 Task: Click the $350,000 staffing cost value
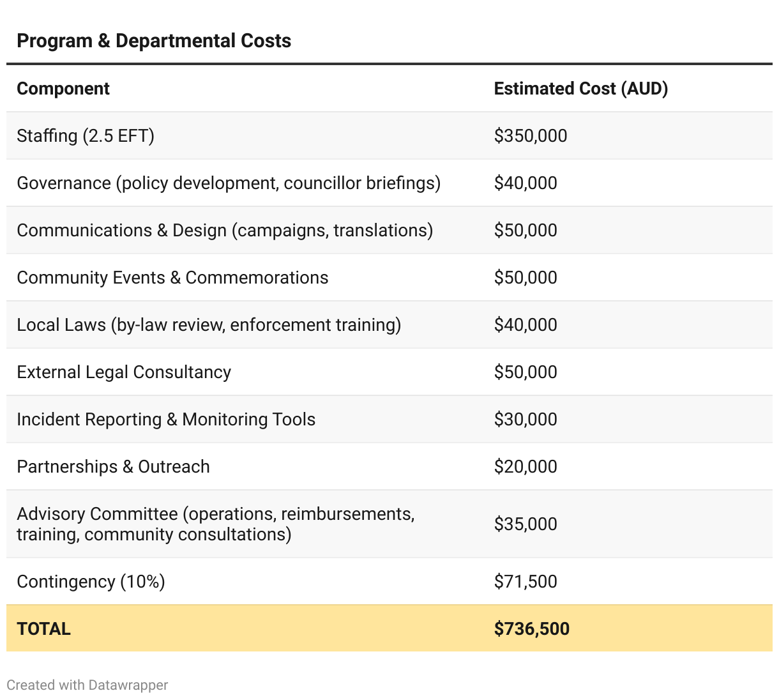click(x=530, y=136)
